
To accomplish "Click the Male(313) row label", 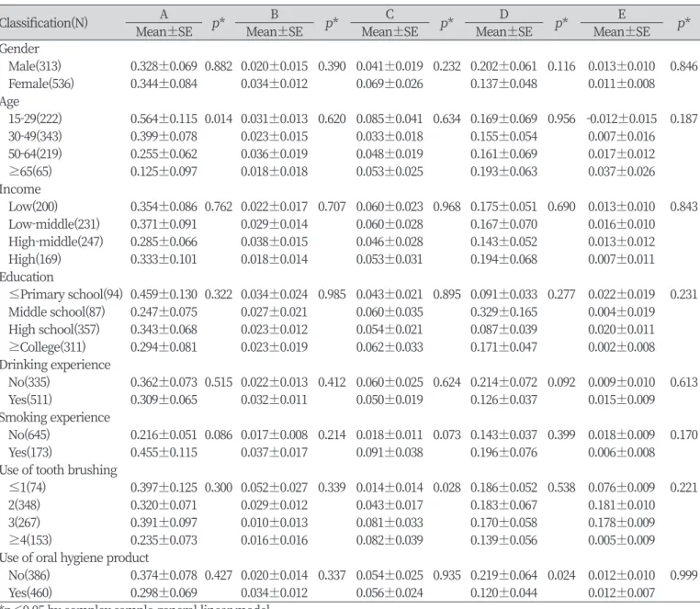I will click(x=35, y=66).
